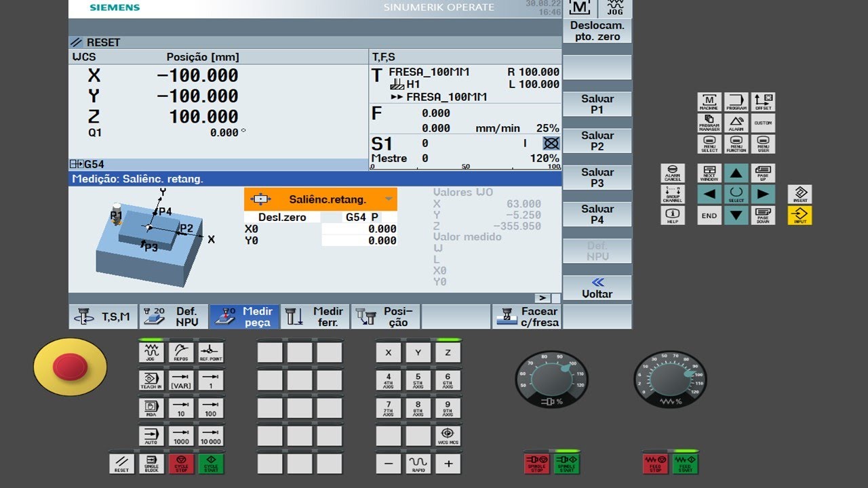Click the red CYCLE STOP key
The height and width of the screenshot is (488, 868).
pos(181,464)
